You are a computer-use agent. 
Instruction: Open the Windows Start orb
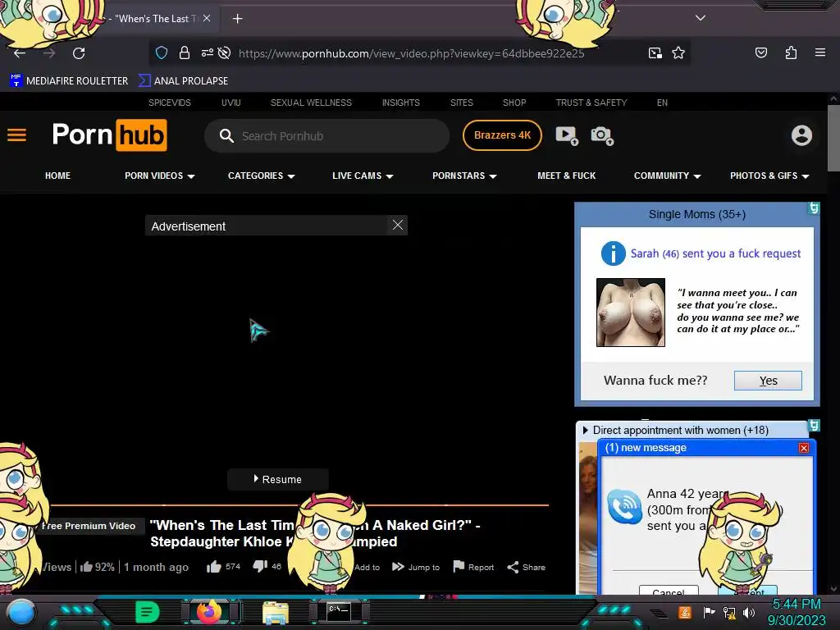[x=21, y=612]
